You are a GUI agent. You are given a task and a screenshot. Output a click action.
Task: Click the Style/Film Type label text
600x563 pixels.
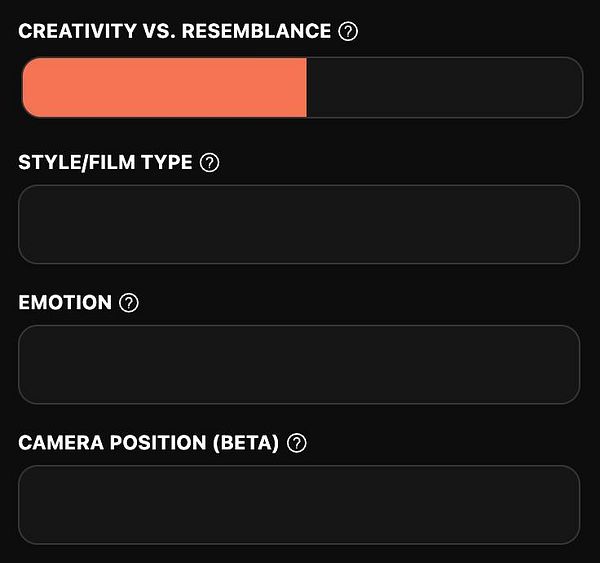click(x=105, y=163)
